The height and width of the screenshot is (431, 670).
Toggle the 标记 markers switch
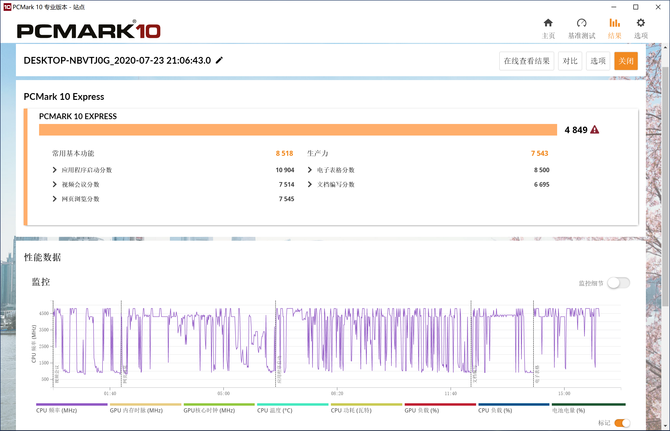tap(622, 423)
